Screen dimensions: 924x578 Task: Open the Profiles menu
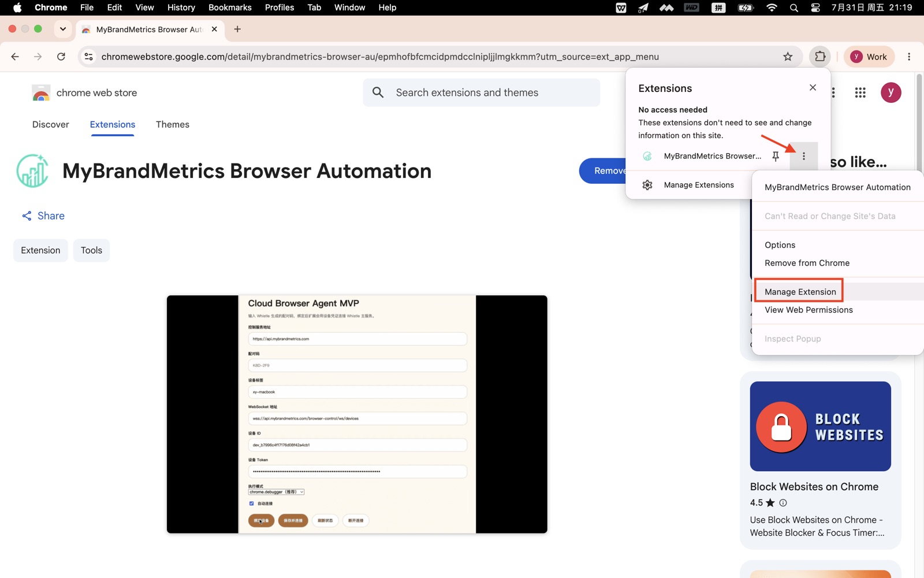(x=280, y=8)
